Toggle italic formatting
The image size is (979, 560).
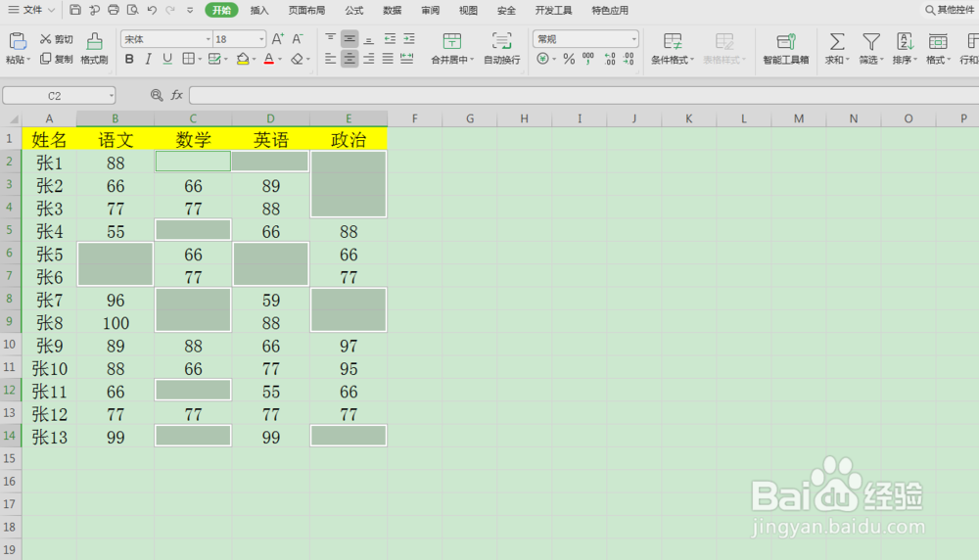pyautogui.click(x=148, y=59)
